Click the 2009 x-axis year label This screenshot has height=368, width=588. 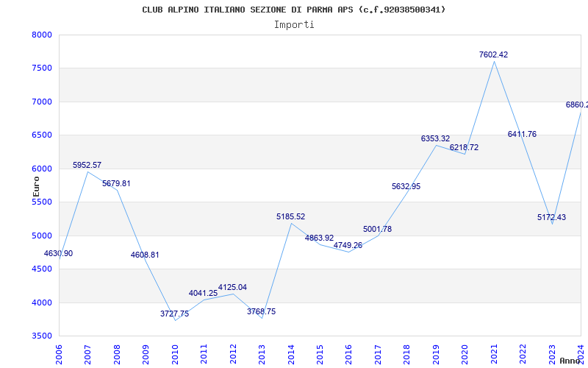click(146, 354)
